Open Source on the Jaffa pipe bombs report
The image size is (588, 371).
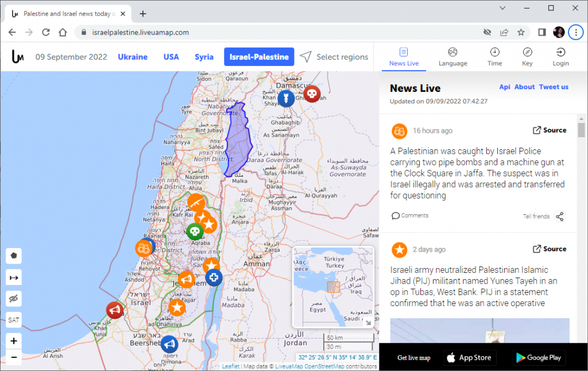point(550,130)
